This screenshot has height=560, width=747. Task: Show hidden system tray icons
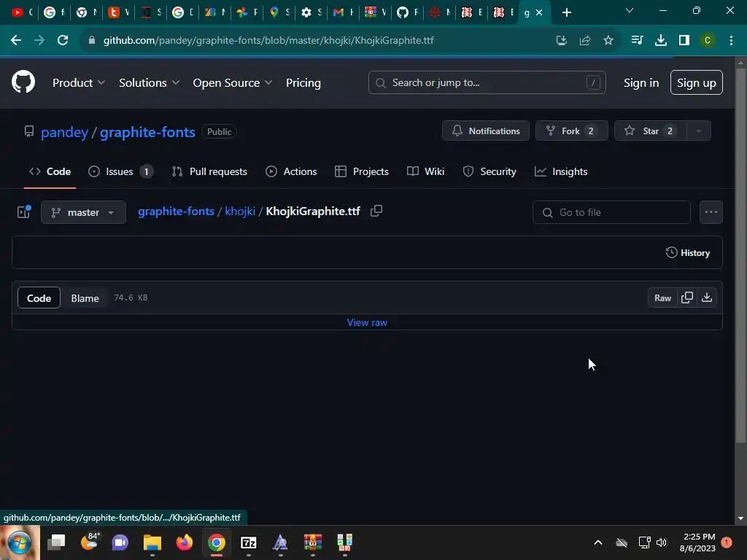click(598, 542)
